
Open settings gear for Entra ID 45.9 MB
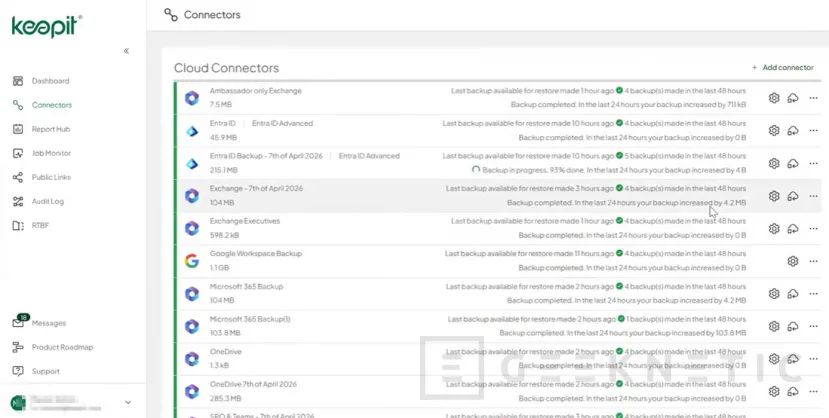(x=774, y=131)
